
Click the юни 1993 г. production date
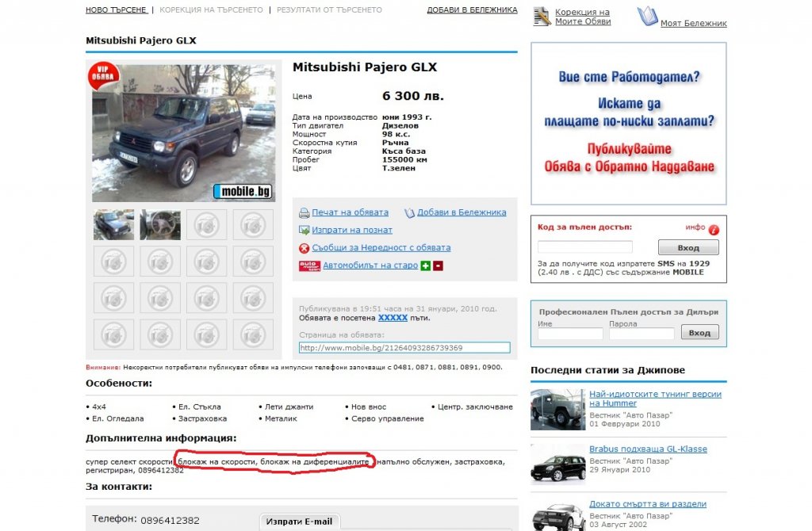point(407,117)
